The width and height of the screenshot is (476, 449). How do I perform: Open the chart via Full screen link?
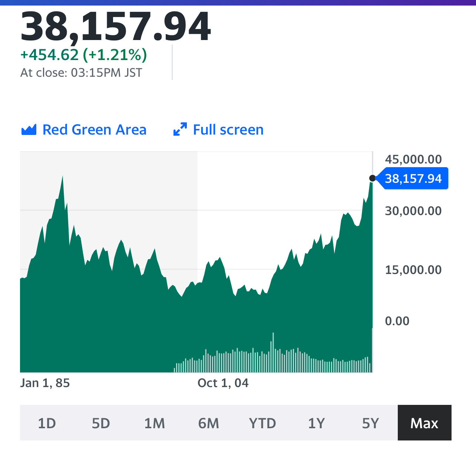click(228, 130)
